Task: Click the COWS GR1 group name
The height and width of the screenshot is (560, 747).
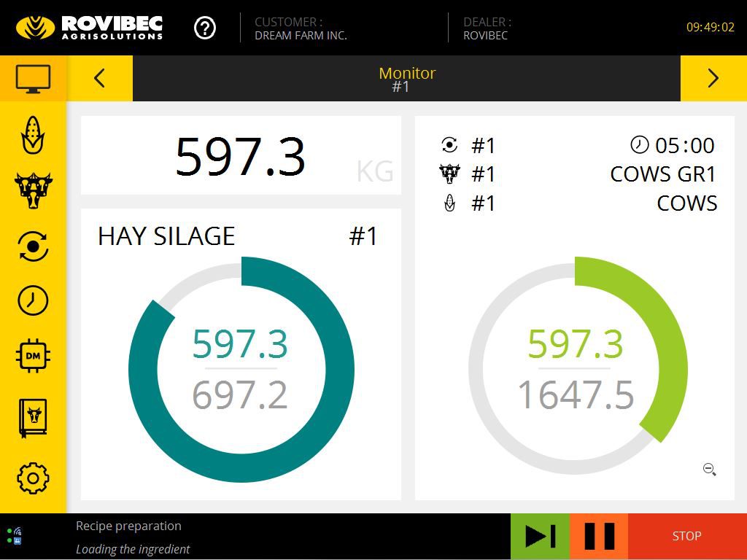Action: pyautogui.click(x=663, y=174)
